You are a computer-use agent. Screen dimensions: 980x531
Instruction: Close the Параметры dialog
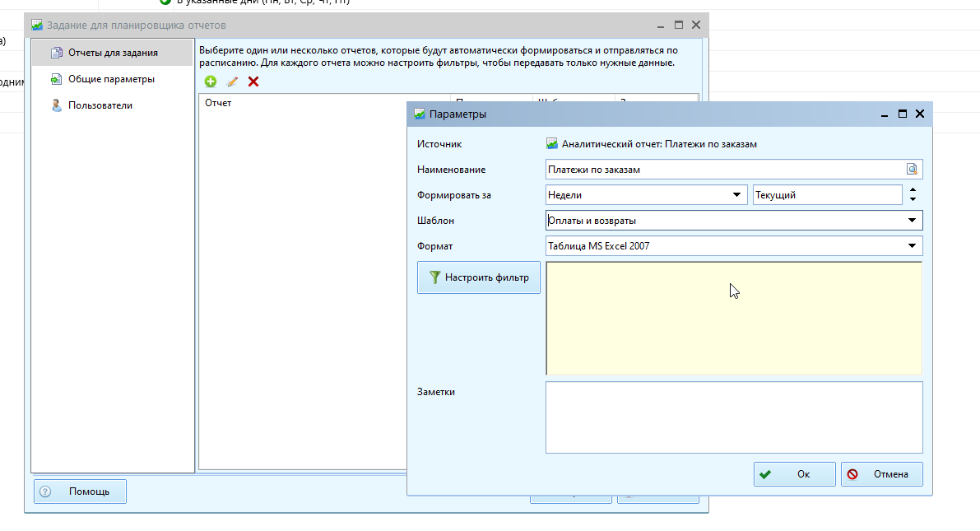point(920,114)
